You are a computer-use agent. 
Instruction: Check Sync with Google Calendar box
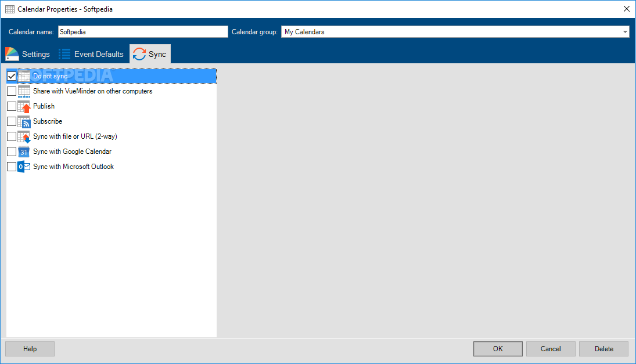coord(12,152)
